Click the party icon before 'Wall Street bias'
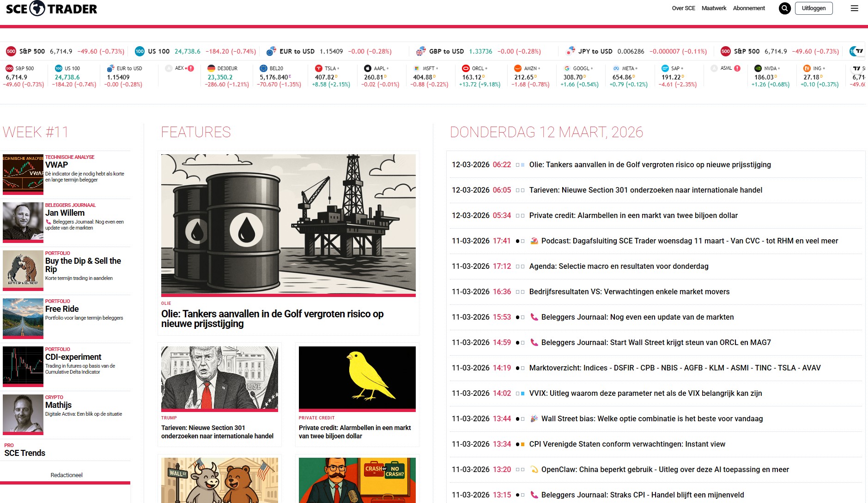The height and width of the screenshot is (503, 868). pyautogui.click(x=534, y=418)
